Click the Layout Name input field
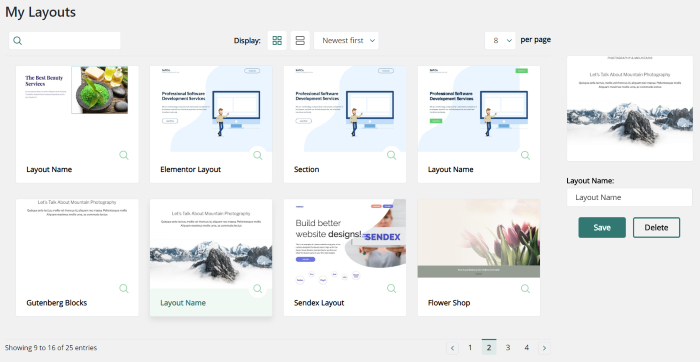The width and height of the screenshot is (700, 362). 629,197
